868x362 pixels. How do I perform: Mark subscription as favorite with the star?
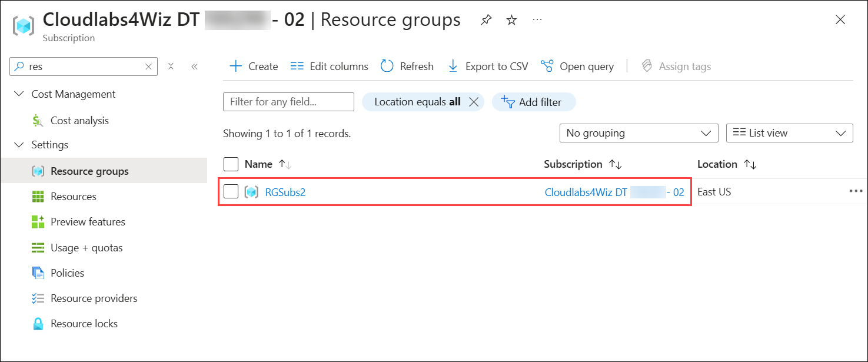(x=512, y=20)
